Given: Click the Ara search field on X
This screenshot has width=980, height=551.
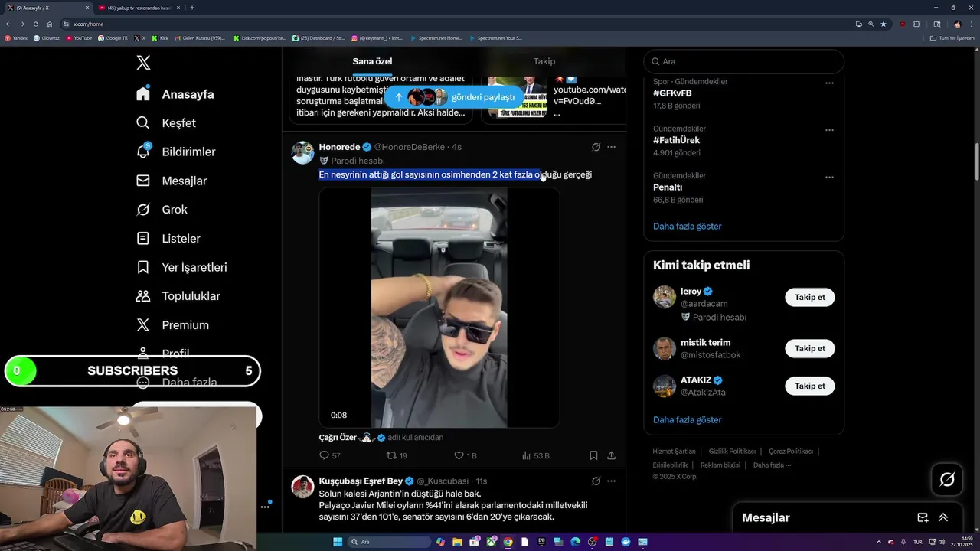Looking at the screenshot, I should 743,61.
